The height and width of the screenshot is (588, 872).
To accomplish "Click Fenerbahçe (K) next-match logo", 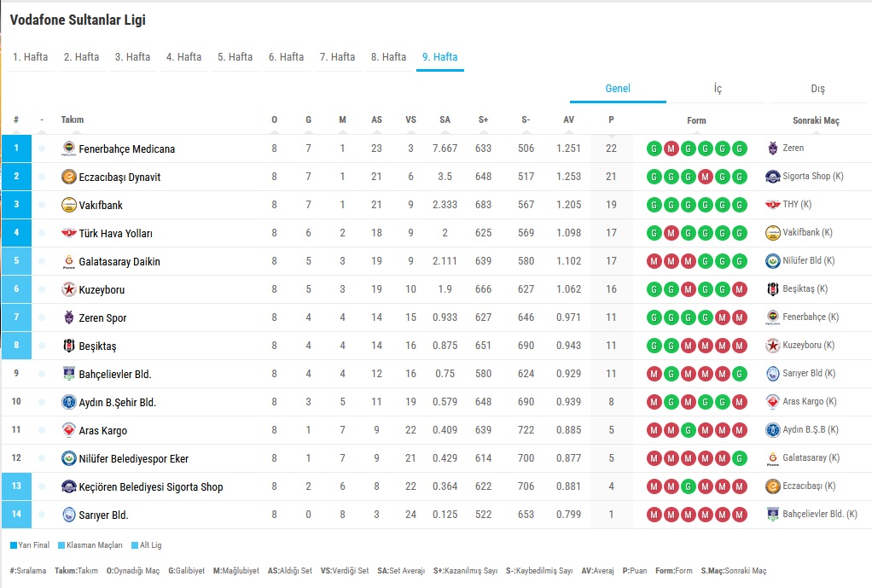I will [x=772, y=317].
